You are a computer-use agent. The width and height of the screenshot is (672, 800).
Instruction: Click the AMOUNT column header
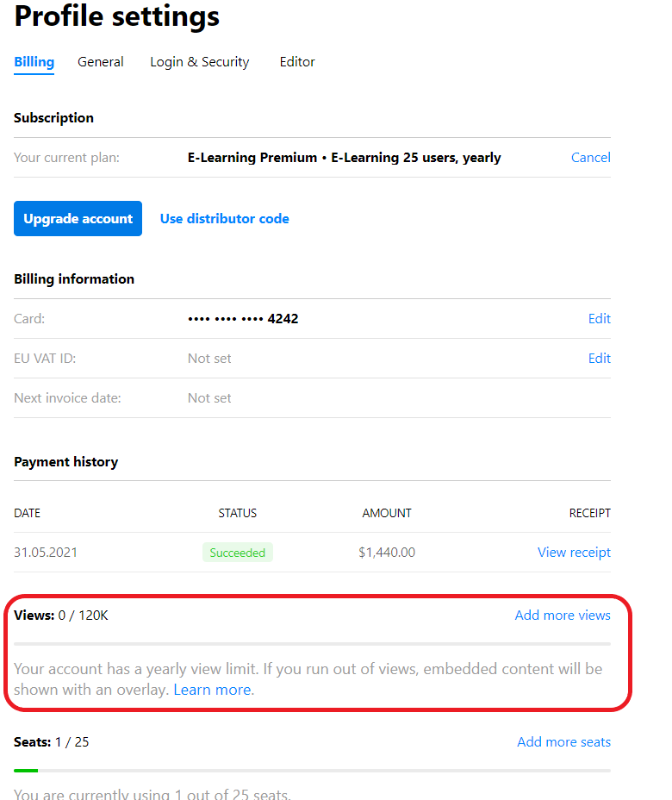(387, 513)
